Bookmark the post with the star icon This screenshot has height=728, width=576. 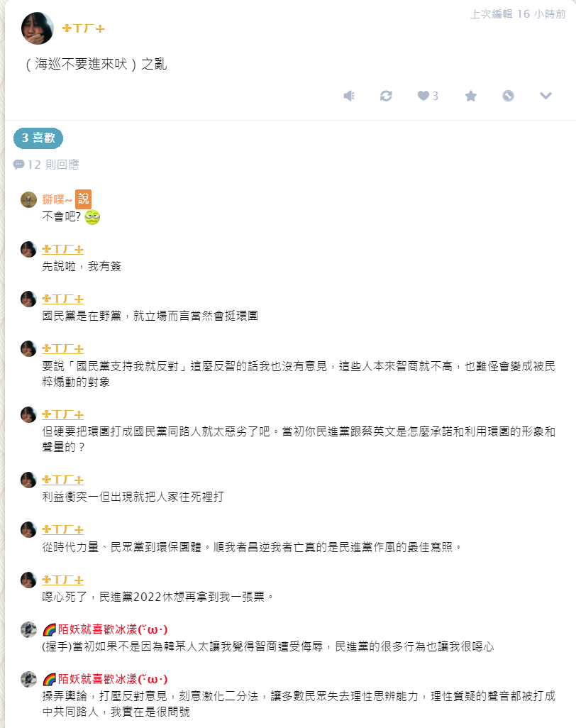470,96
